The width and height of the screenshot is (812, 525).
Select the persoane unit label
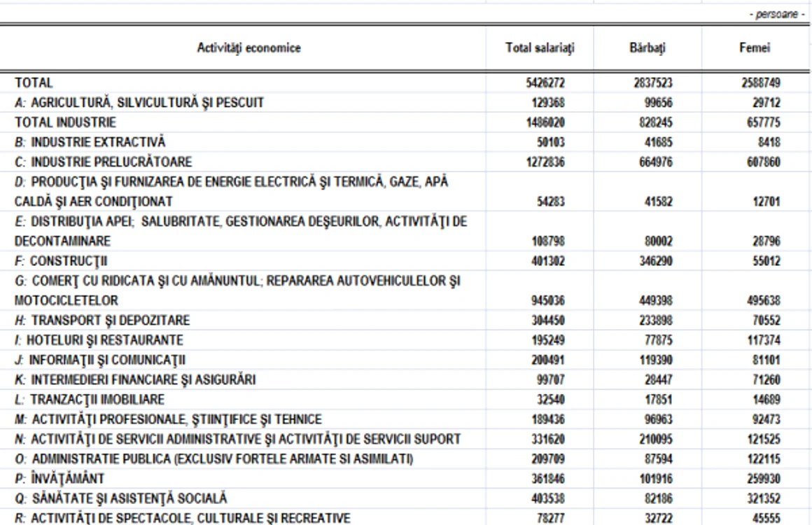tap(777, 15)
